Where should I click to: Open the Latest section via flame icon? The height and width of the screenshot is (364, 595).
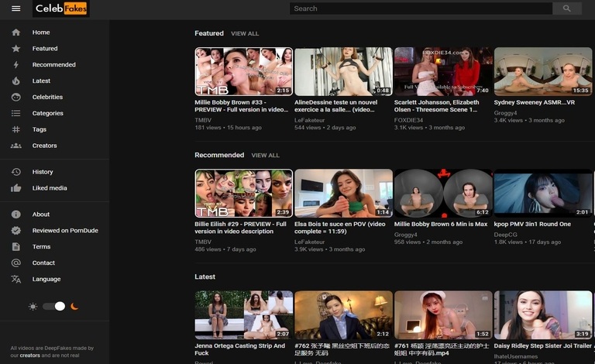15,81
